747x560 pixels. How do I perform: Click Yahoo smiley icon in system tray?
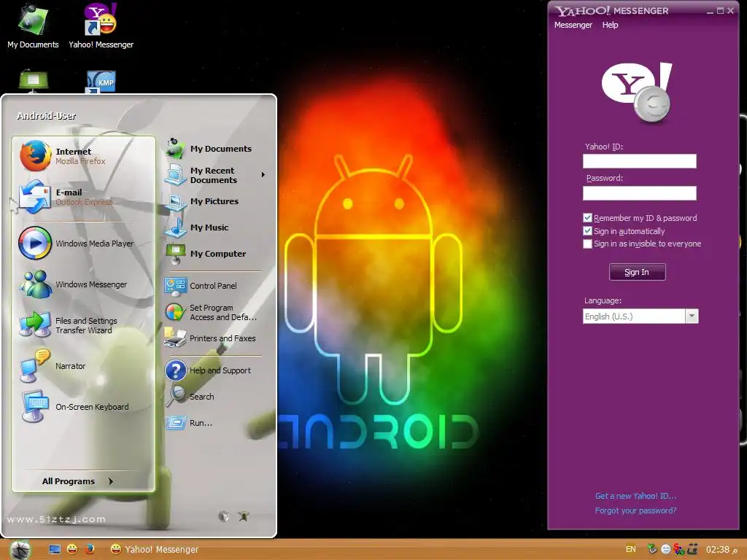click(x=665, y=550)
